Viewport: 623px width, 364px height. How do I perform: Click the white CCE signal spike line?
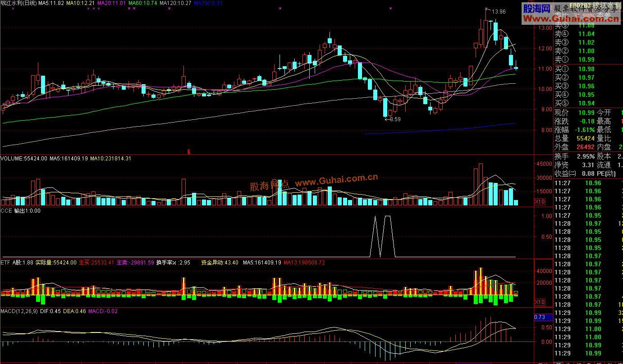pyautogui.click(x=383, y=237)
